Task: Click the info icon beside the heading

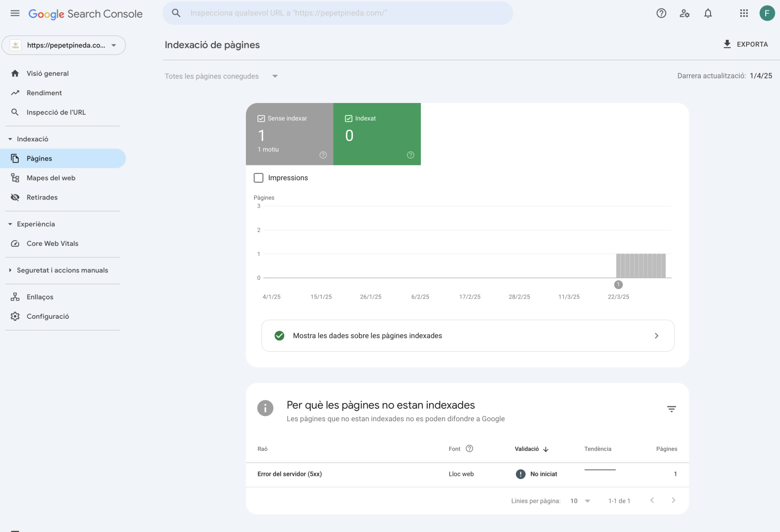Action: (265, 408)
